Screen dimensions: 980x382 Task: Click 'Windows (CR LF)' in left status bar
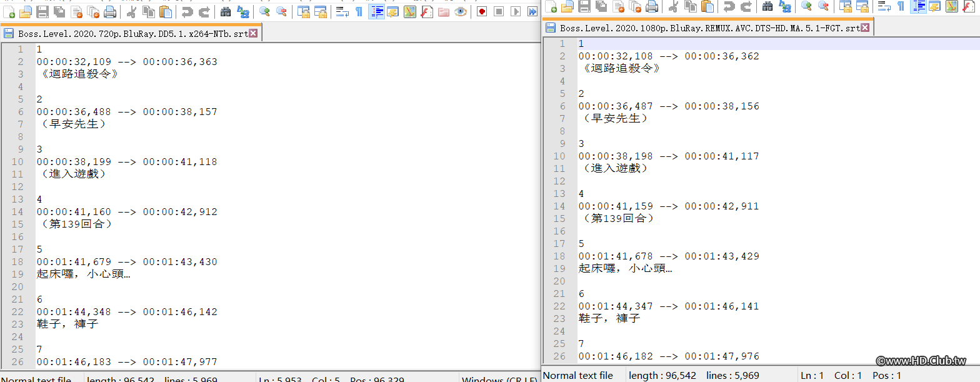click(499, 379)
